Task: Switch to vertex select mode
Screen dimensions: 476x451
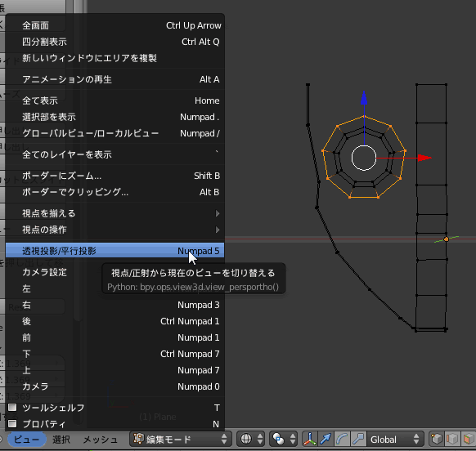Action: pos(436,439)
